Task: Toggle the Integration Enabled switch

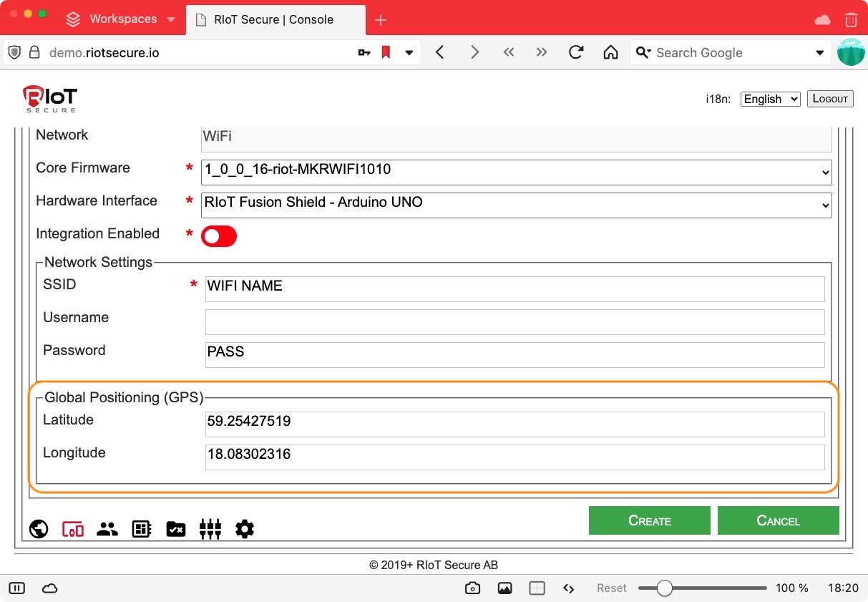Action: pyautogui.click(x=218, y=236)
